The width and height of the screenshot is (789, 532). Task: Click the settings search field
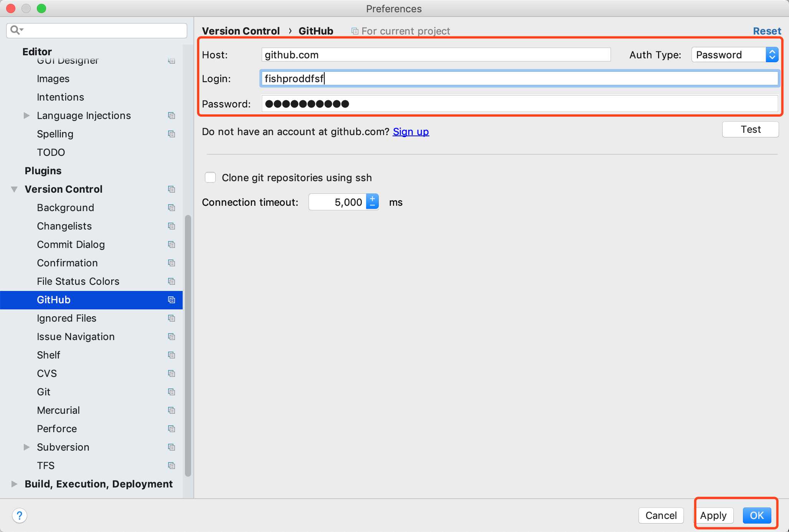point(97,30)
